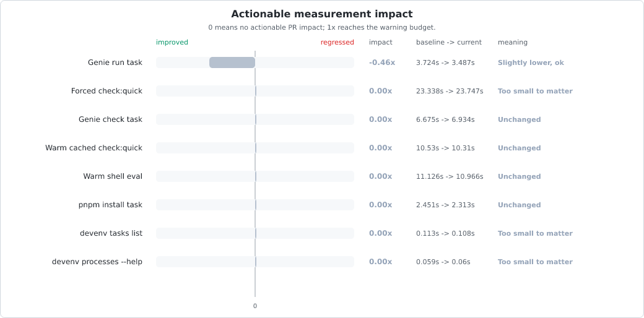644x318 pixels.
Task: Click the filled bar for Genie run task
Action: (232, 62)
